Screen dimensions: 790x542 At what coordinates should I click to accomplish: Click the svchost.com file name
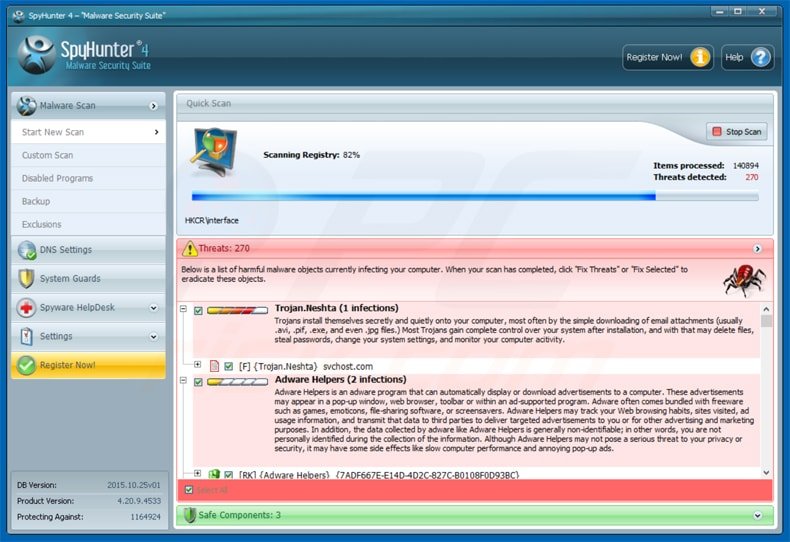point(348,366)
